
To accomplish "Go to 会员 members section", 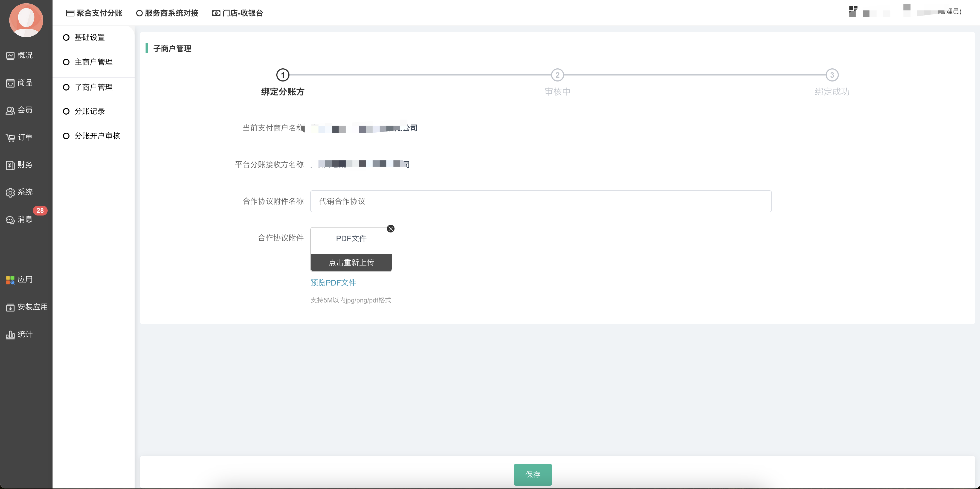I will [19, 110].
